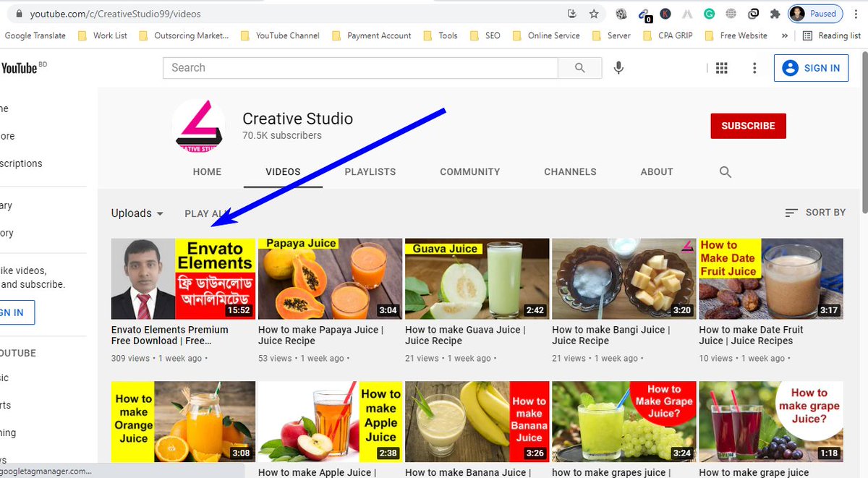Open the Tools bookmark folder
This screenshot has width=868, height=478.
[x=441, y=35]
